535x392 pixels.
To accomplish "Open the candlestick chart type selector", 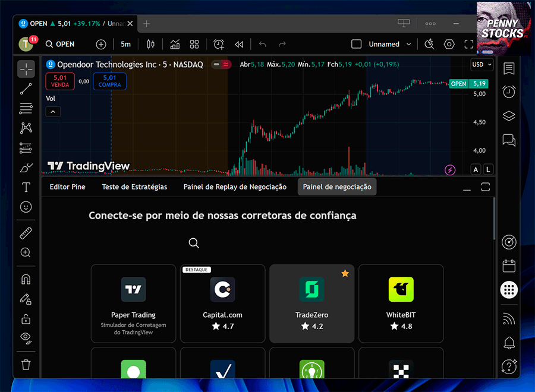I will pos(150,45).
